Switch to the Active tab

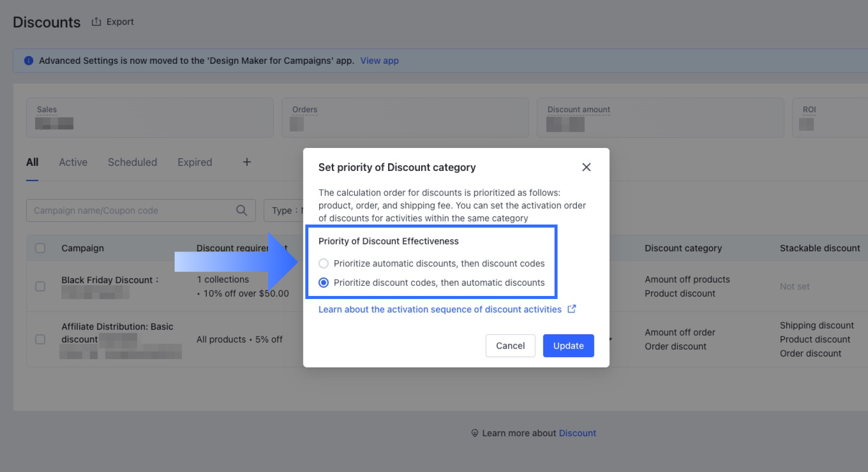73,162
